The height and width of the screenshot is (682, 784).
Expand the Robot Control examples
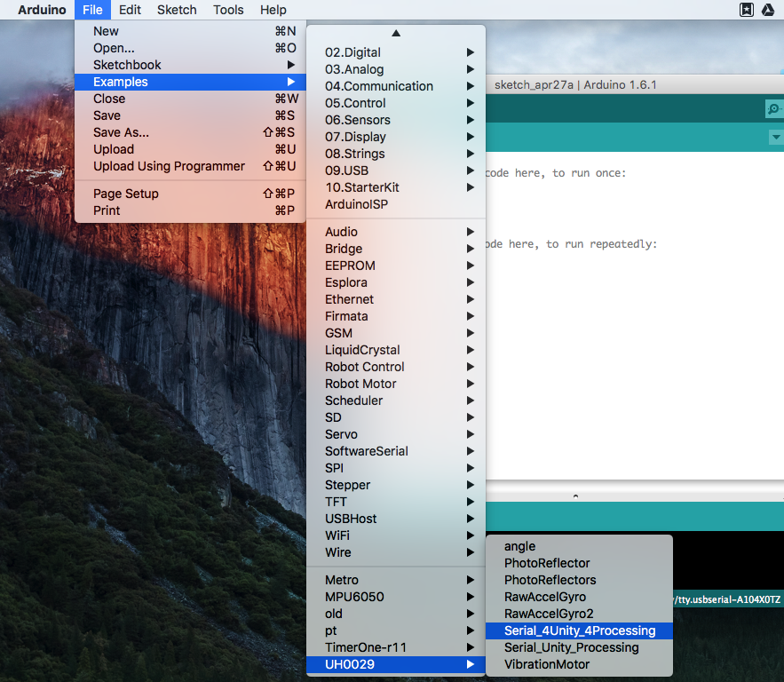tap(396, 367)
